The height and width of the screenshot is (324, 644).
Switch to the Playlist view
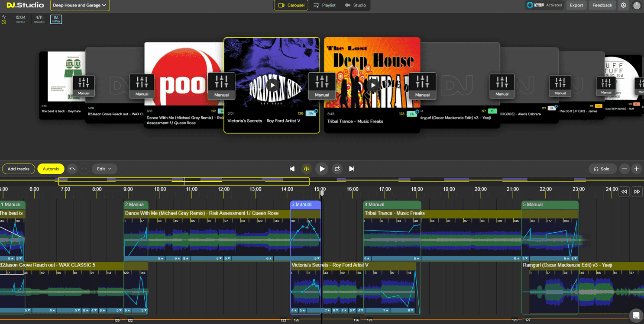pyautogui.click(x=324, y=6)
